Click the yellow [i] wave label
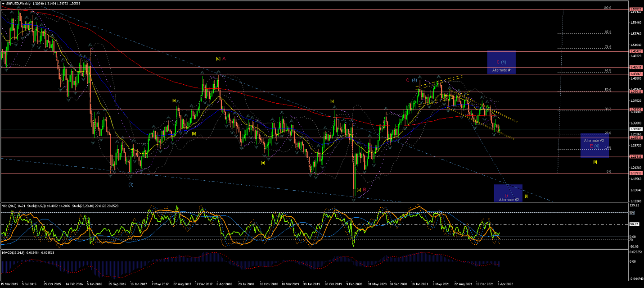644x288 pixels. pyautogui.click(x=526, y=196)
